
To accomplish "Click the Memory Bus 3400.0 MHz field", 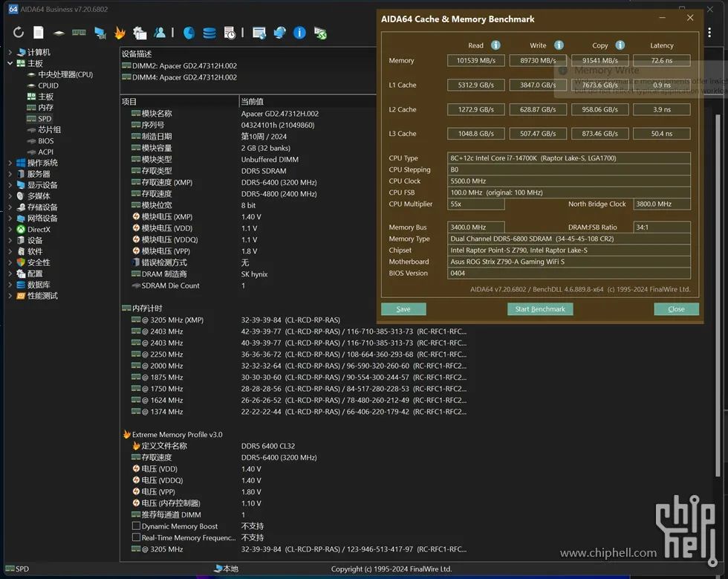I will [476, 227].
